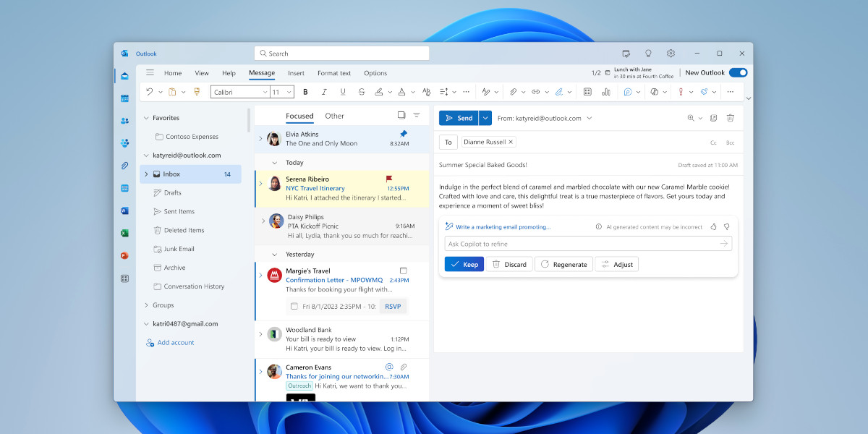Insert a hyperlink into the email
This screenshot has width=868, height=434.
click(x=535, y=92)
